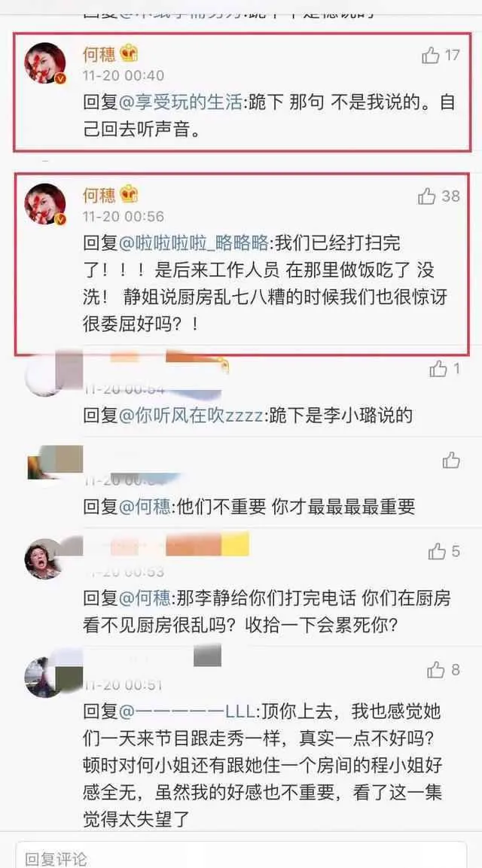Open @何穗 mention in 他们不重要 reply
The image size is (482, 868).
[144, 507]
